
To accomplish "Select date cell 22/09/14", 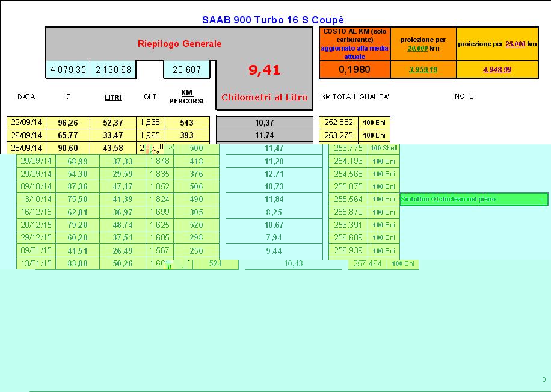I will click(x=26, y=123).
